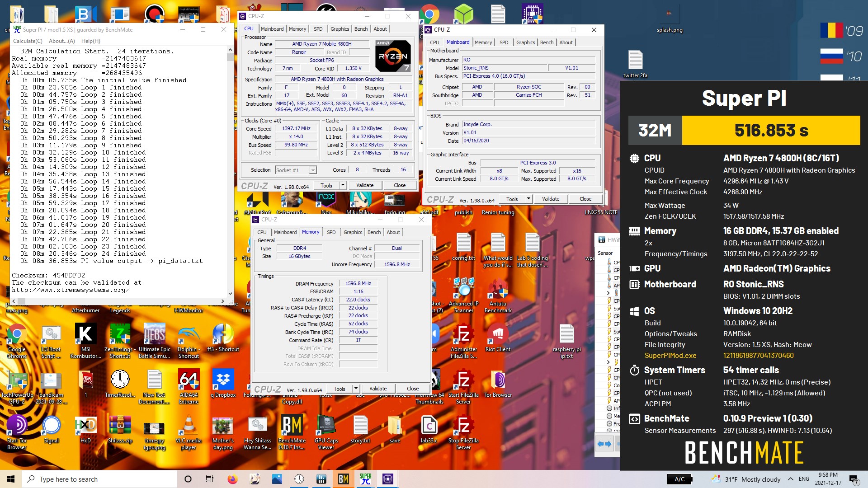
Task: Click CPU-Z icon in taskbar
Action: (387, 479)
